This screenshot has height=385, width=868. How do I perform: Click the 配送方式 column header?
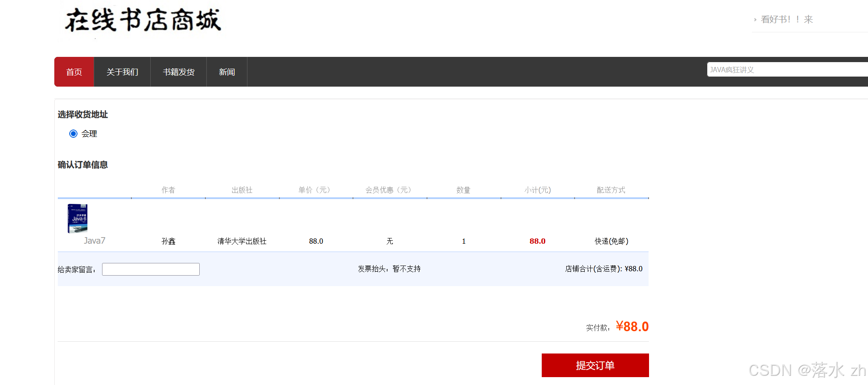(x=611, y=190)
